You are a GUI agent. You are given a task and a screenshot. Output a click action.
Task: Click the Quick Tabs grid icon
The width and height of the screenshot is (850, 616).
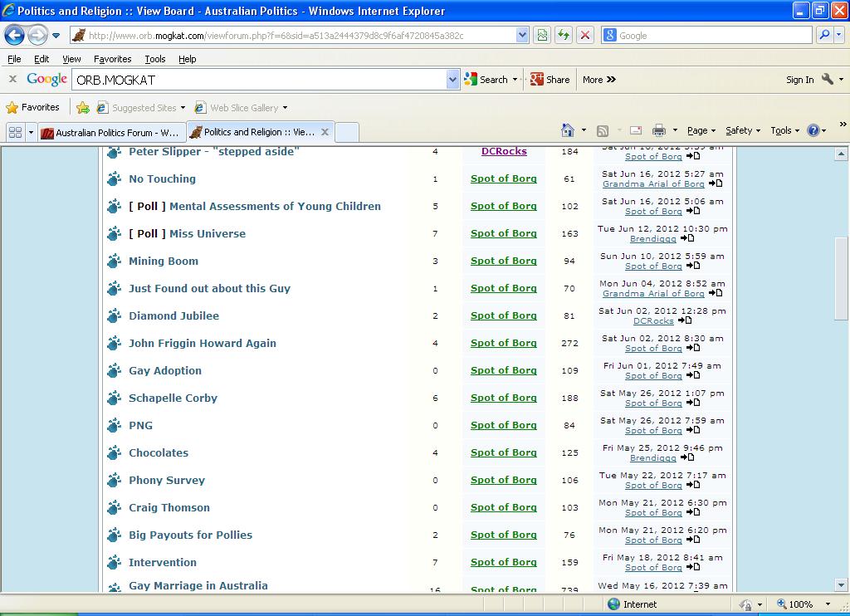click(x=15, y=132)
